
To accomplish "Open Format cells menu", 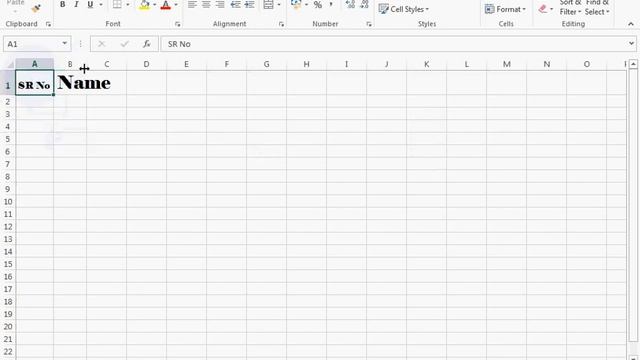I will 505,9.
